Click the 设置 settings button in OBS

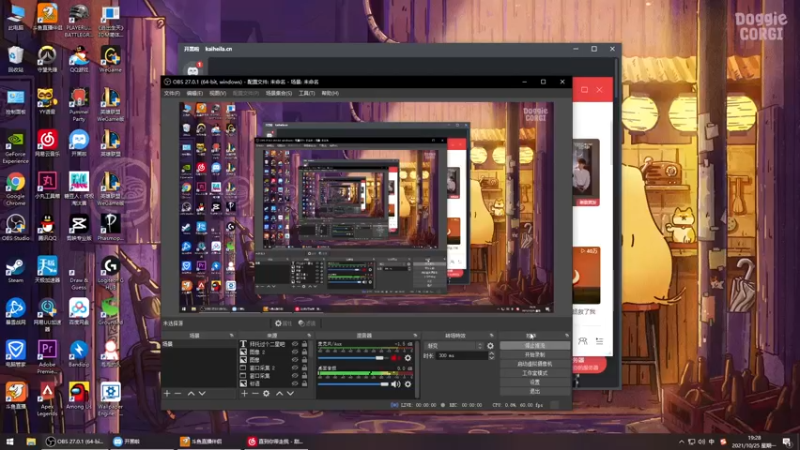tap(535, 382)
